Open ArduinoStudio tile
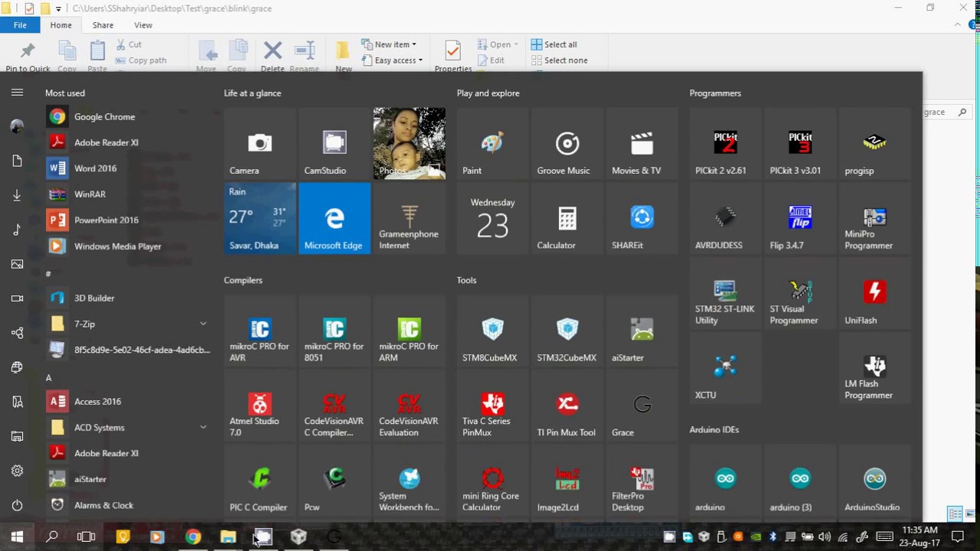Screen dimensions: 980x551 click(x=875, y=481)
